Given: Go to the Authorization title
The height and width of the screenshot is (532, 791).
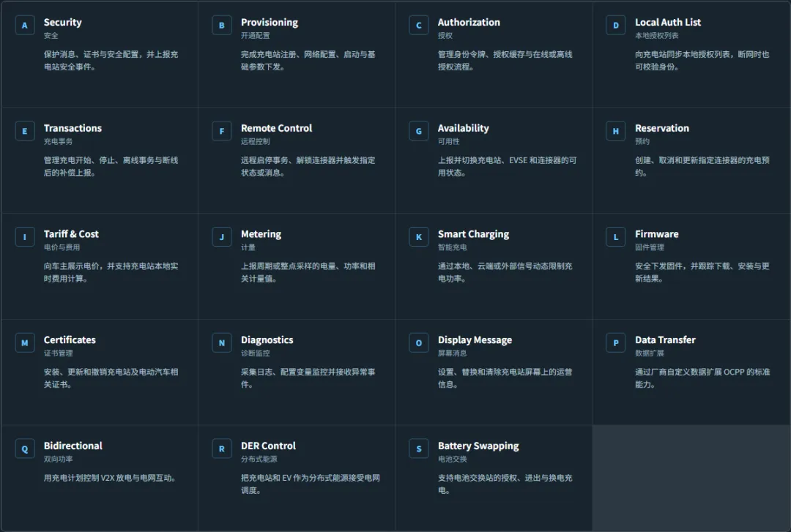Looking at the screenshot, I should 469,22.
